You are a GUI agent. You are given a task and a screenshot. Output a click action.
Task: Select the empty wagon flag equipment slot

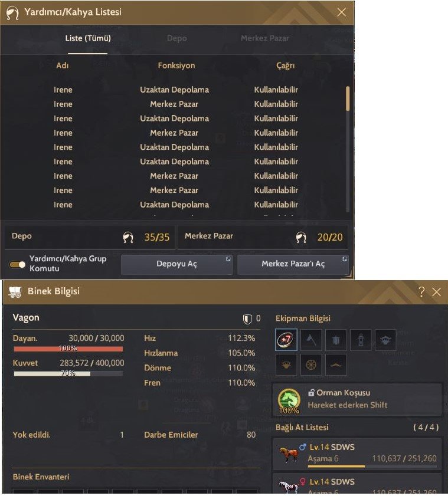point(311,340)
